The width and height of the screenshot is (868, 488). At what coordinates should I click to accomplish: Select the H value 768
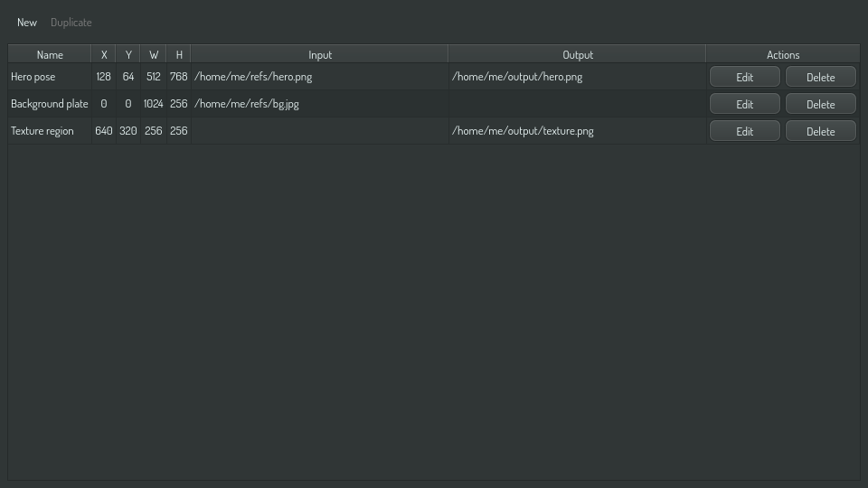point(179,77)
